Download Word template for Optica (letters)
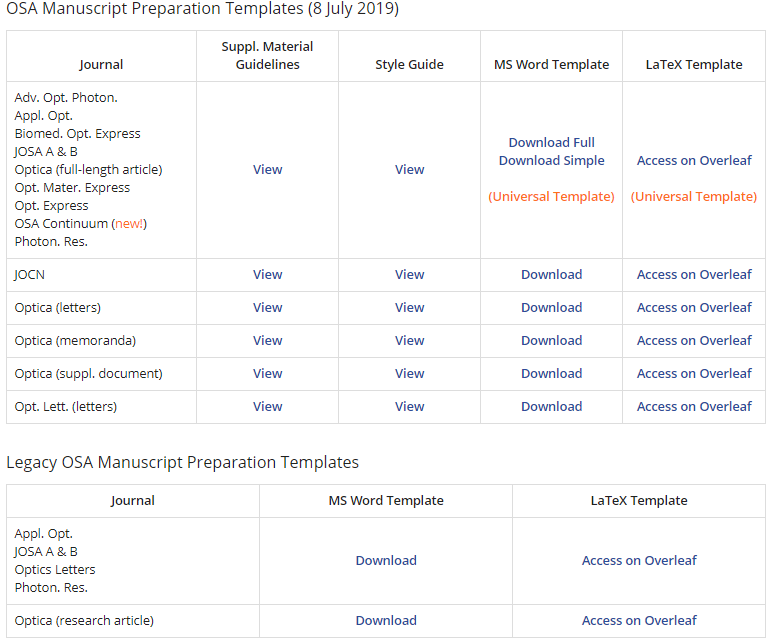 coord(551,307)
